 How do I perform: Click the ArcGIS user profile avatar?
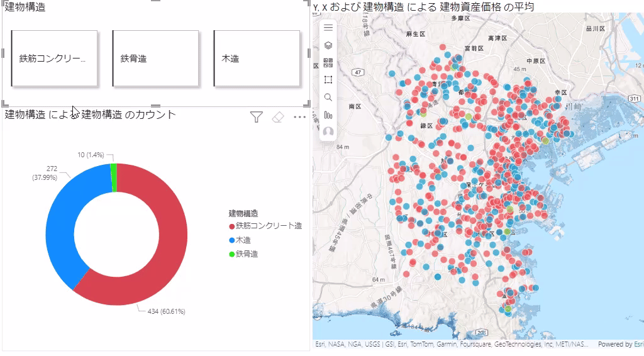point(328,132)
